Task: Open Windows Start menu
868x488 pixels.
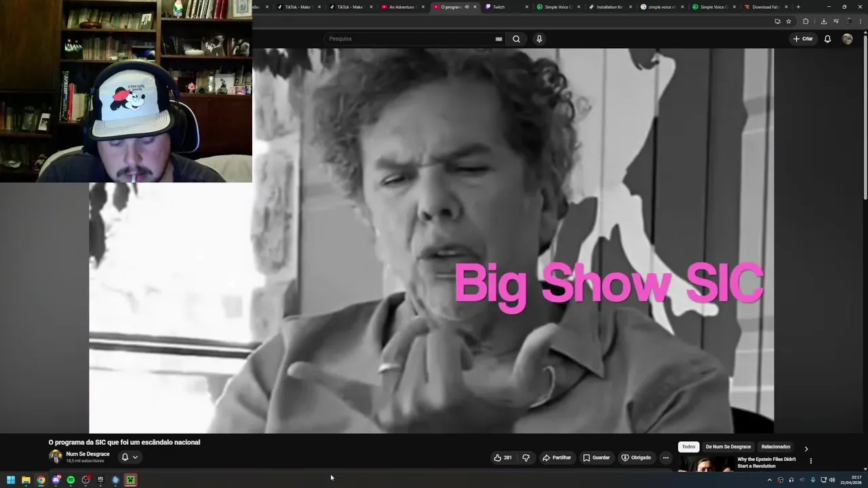Action: [11, 480]
